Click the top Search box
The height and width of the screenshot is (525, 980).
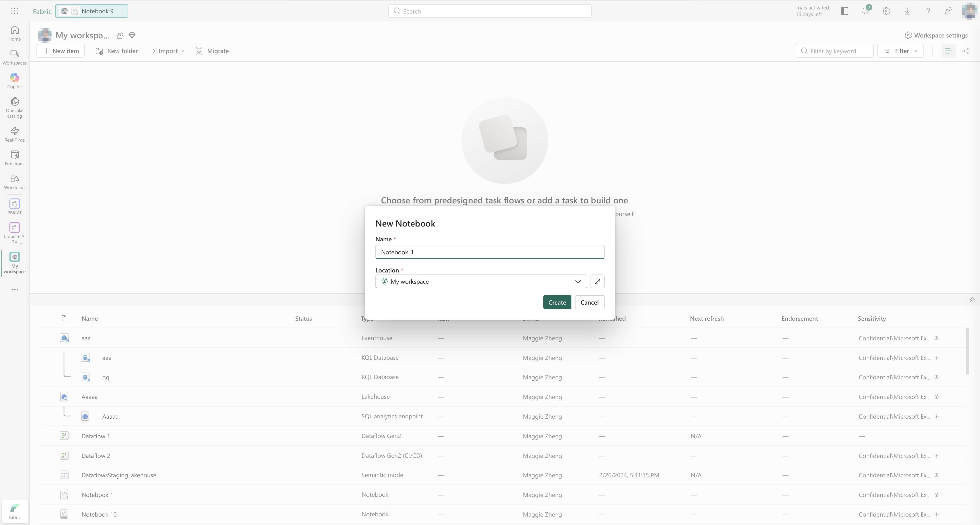click(490, 11)
